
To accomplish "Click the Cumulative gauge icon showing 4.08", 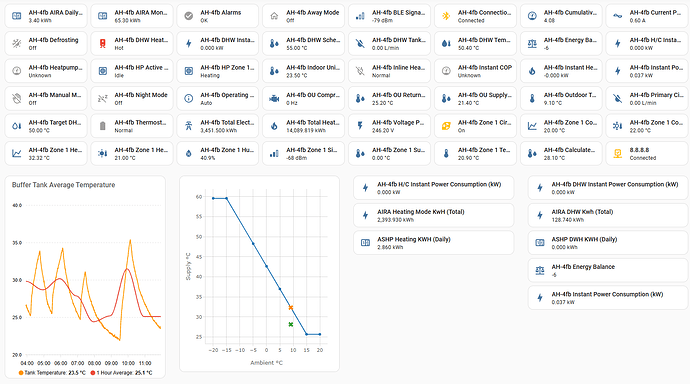I will click(x=532, y=16).
